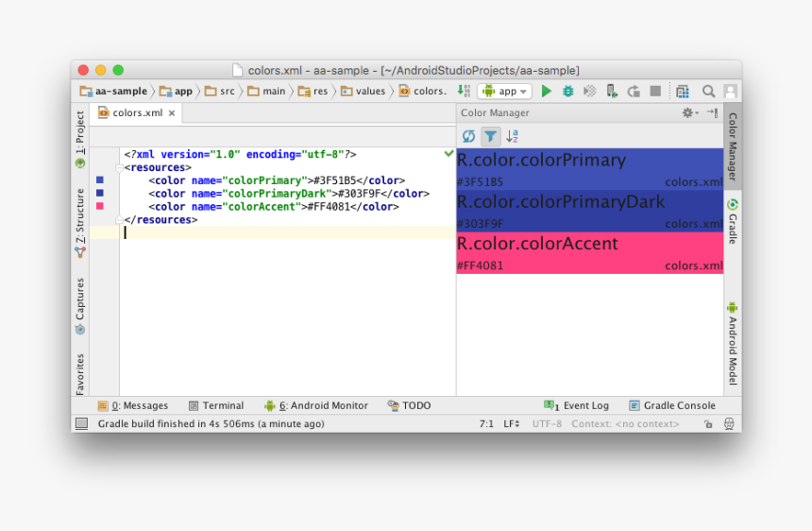The height and width of the screenshot is (531, 812).
Task: Click the user avatar icon in the toolbar
Action: point(731,91)
